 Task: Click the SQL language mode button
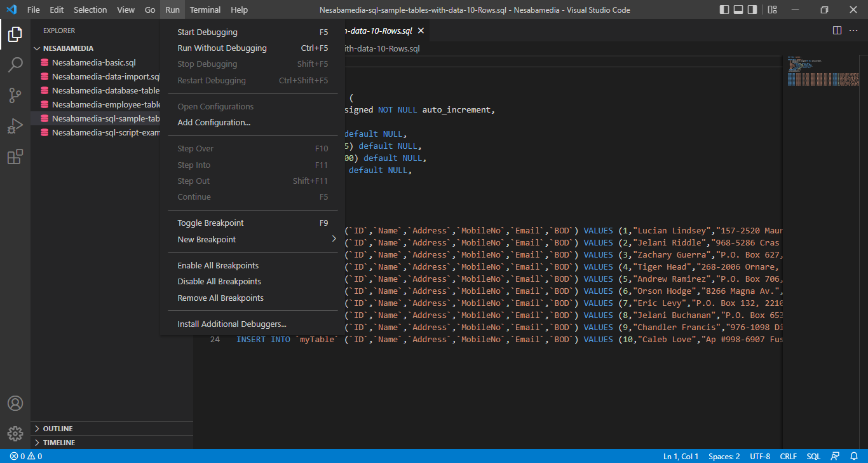[813, 456]
